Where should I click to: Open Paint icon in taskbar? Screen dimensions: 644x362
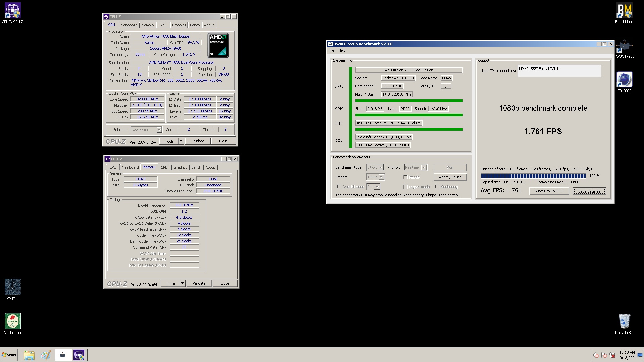(46, 355)
